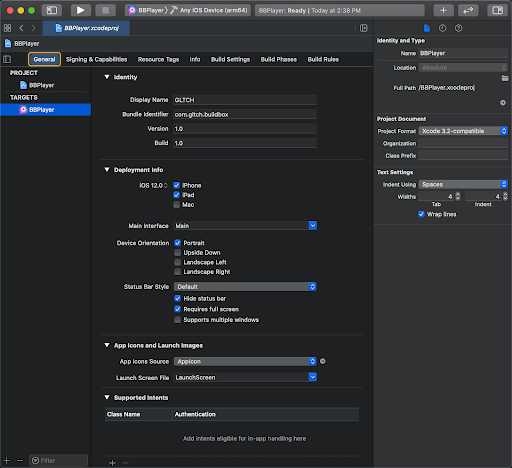
Task: Open the Build Rules tab
Action: 323,59
